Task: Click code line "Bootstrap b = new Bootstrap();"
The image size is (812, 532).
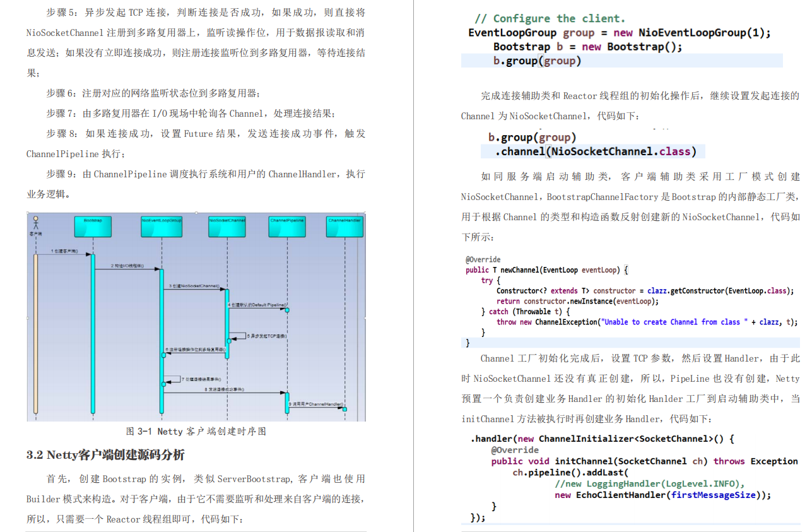Action: pos(588,47)
